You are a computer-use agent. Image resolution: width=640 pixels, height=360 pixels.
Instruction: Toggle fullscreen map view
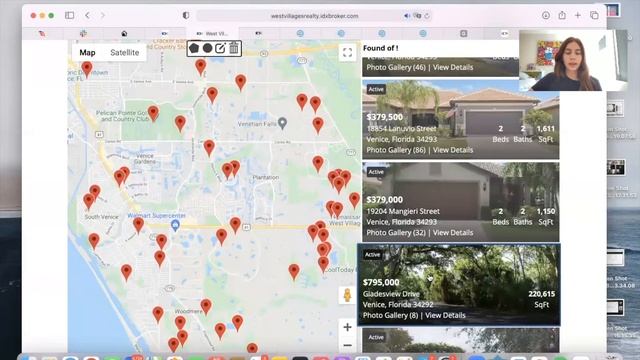(347, 52)
